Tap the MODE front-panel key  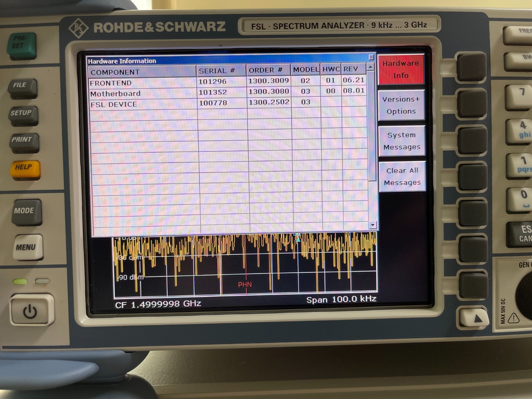[26, 212]
